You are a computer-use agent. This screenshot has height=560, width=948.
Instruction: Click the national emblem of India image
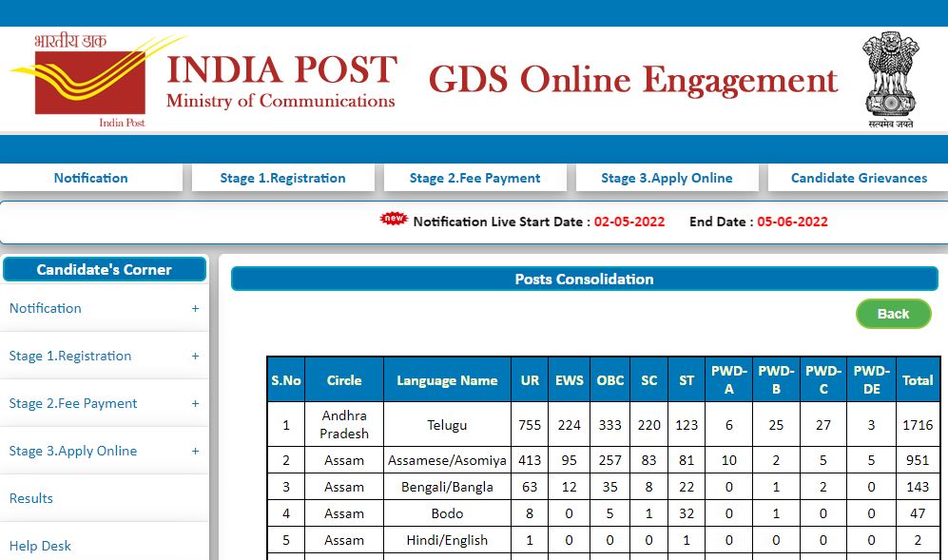(x=891, y=79)
